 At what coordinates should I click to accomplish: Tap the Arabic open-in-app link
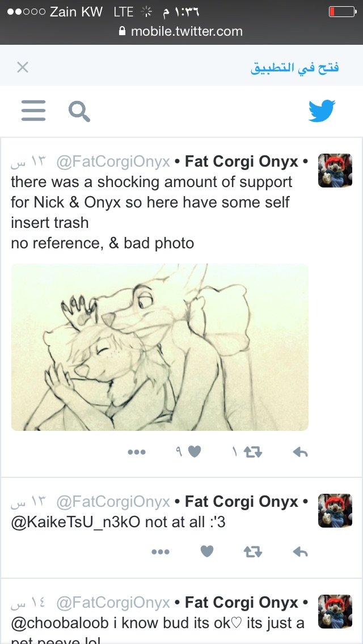point(295,68)
